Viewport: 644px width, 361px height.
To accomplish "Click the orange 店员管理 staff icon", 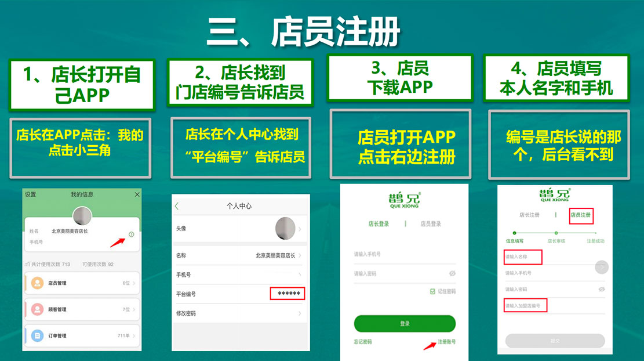I will tap(37, 283).
